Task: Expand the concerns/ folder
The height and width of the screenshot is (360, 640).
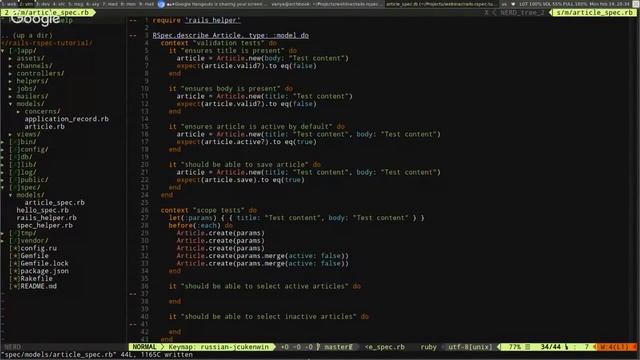Action: tap(19, 111)
